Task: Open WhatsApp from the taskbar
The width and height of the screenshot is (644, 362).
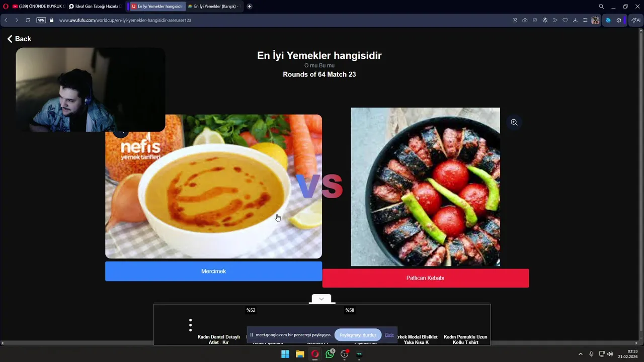Action: tap(330, 354)
